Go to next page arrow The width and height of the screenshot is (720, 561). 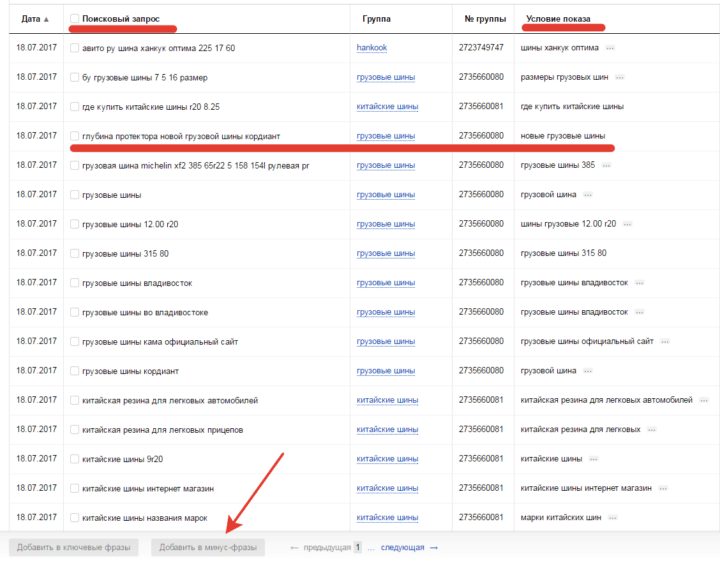(434, 548)
